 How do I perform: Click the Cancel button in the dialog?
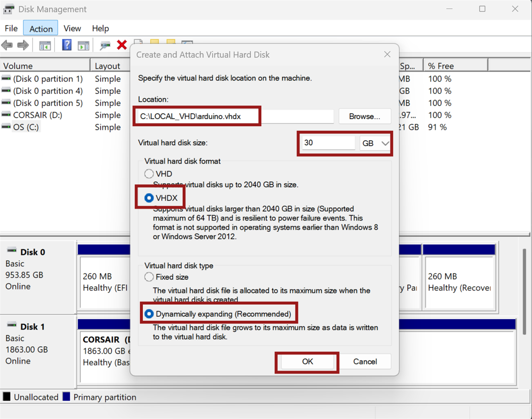click(x=365, y=362)
